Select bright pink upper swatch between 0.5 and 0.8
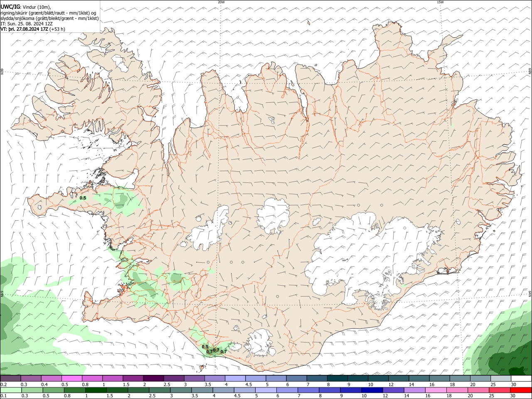Image resolution: width=532 pixels, height=399 pixels. click(72, 378)
